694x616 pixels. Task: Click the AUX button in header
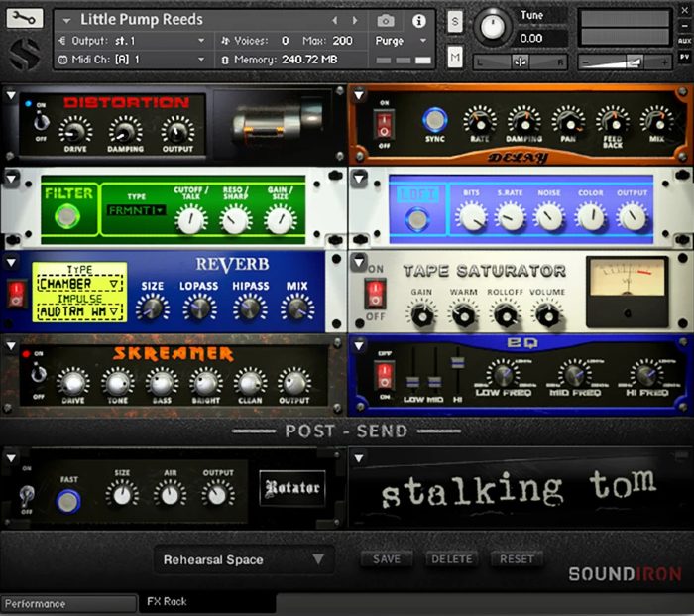[x=684, y=41]
